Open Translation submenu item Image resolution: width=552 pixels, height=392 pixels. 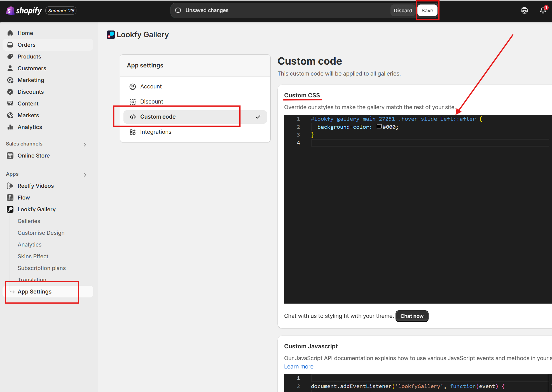[x=32, y=280]
